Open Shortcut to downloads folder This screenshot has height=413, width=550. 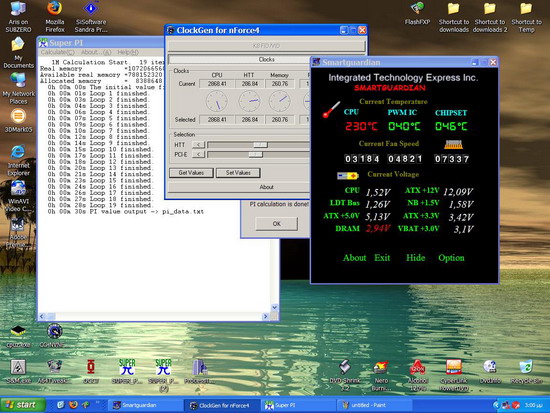coord(454,17)
